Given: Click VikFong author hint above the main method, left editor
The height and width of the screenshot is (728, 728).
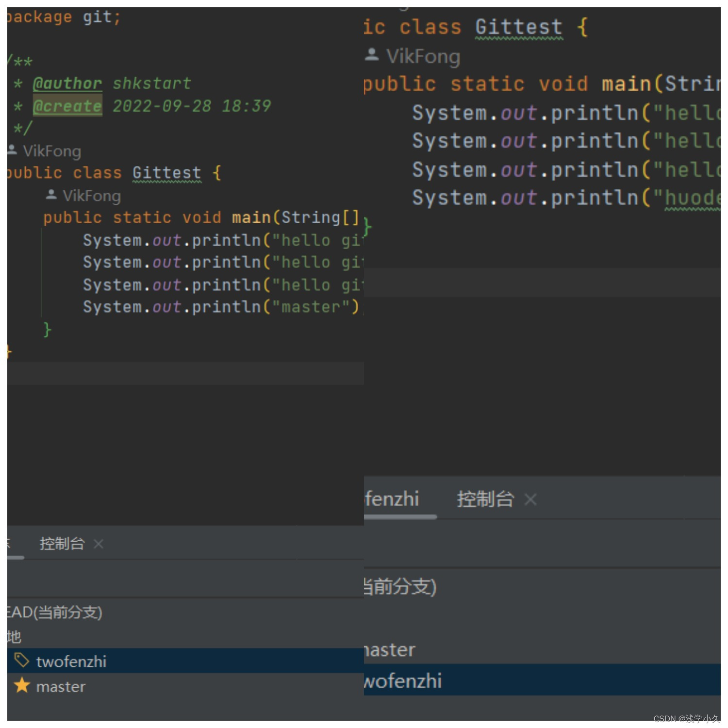Looking at the screenshot, I should click(x=92, y=196).
